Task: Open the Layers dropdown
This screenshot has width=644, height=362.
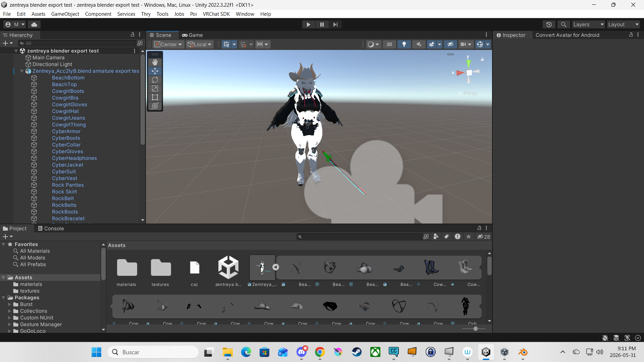Action: [x=589, y=24]
